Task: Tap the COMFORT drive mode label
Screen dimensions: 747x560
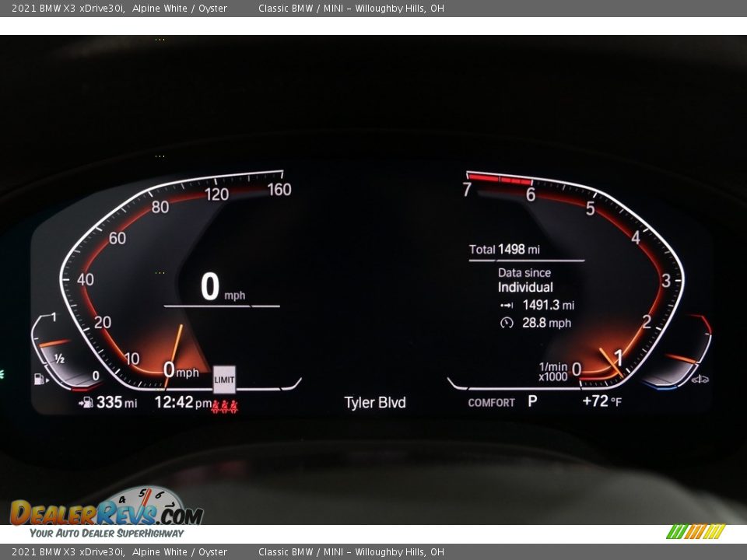Action: point(491,403)
